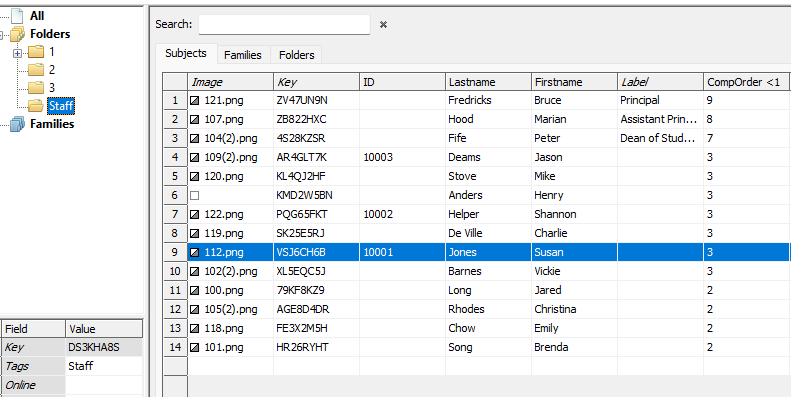Image resolution: width=791 pixels, height=397 pixels.
Task: Click ID cell 10001 in Jones row
Action: coord(403,252)
